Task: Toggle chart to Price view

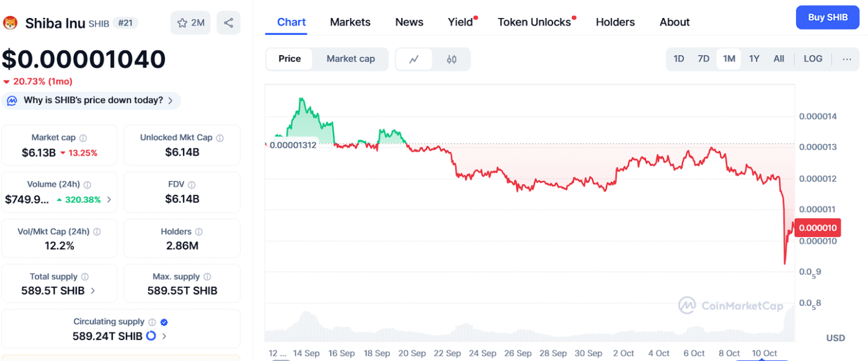Action: coord(290,59)
